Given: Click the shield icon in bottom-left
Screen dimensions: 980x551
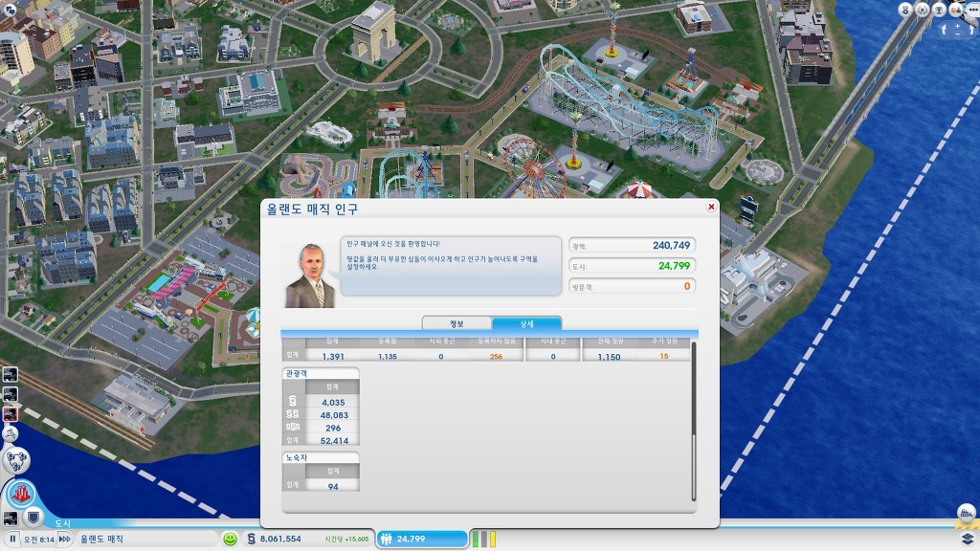Looking at the screenshot, I should pos(32,518).
